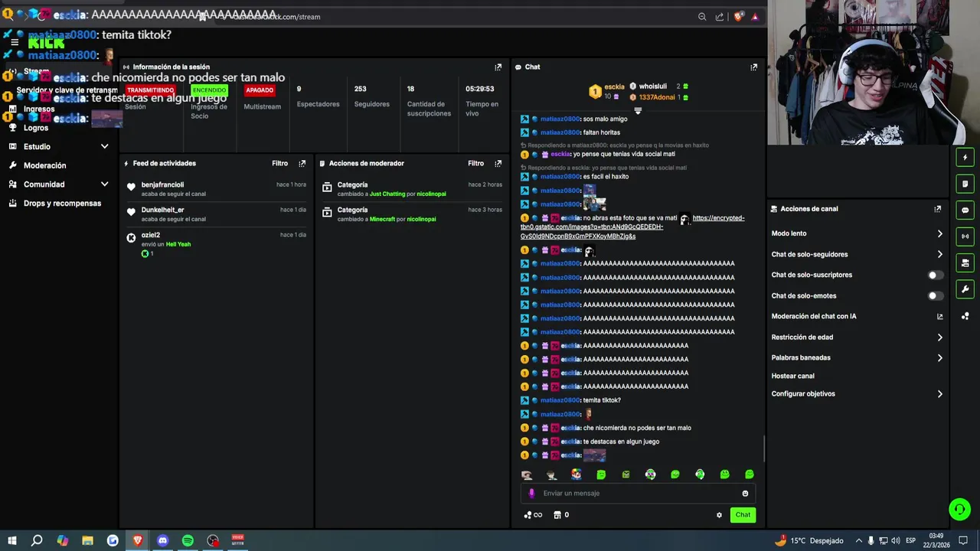
Task: Open the encrypted-tbn0.gstatic.com link in chat
Action: tap(632, 227)
